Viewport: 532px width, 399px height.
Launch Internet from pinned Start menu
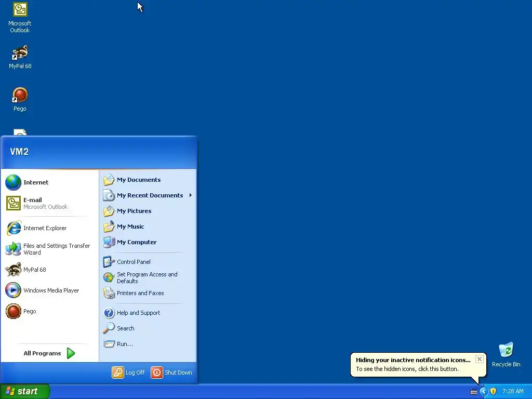click(50, 182)
